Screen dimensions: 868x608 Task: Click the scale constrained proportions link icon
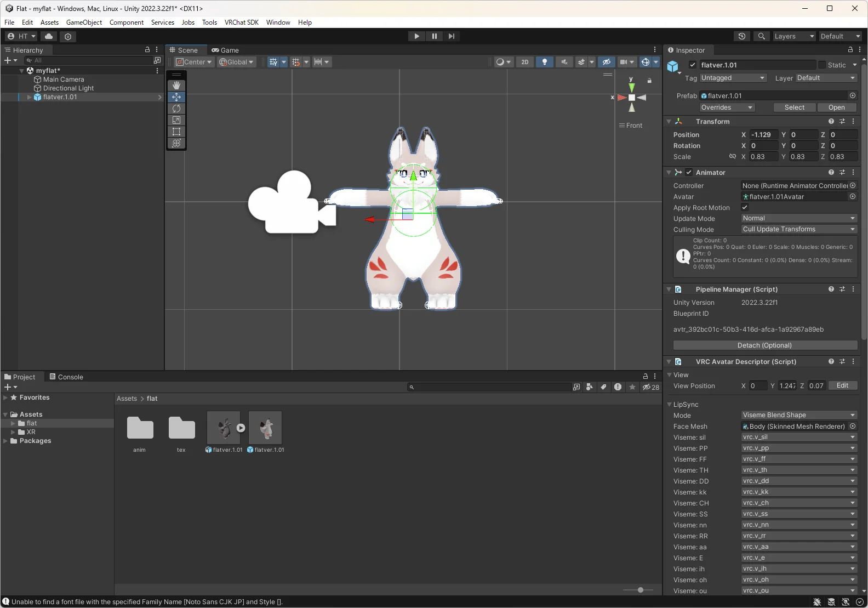(x=732, y=157)
